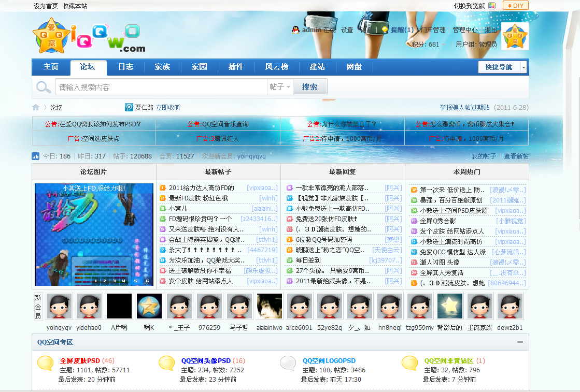Image resolution: width=580 pixels, height=392 pixels.
Task: Open the 啊K star avatar
Action: point(149,306)
